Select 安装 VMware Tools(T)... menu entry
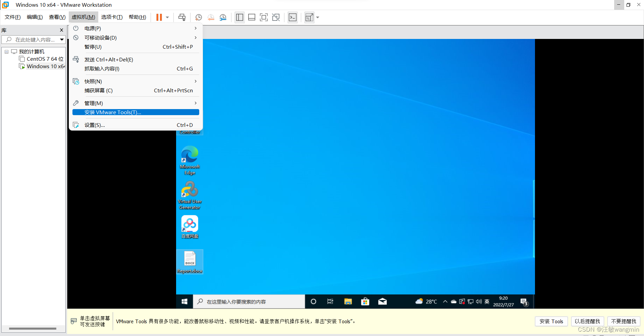644x336 pixels. pos(136,112)
